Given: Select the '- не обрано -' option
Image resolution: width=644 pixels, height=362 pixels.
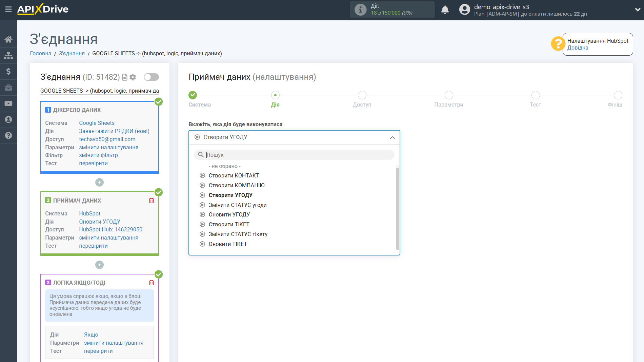Looking at the screenshot, I should tap(224, 166).
